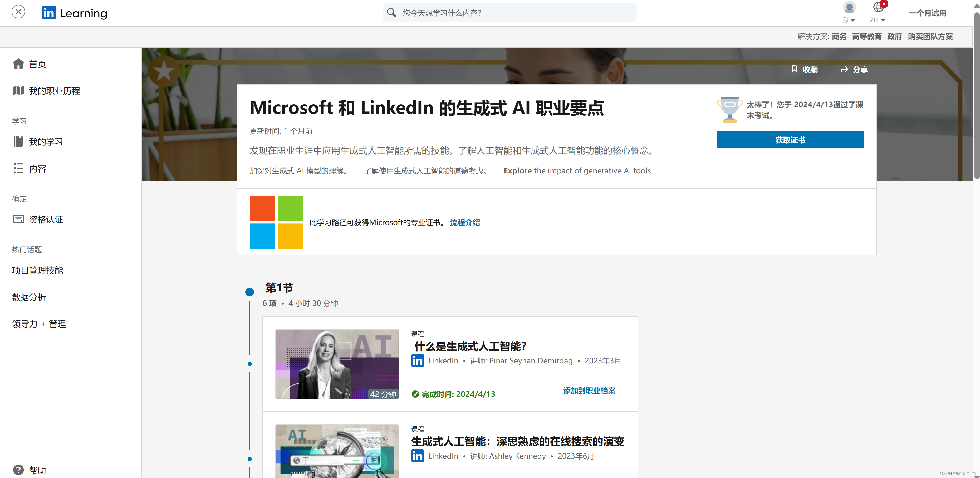This screenshot has width=980, height=478.
Task: Click the text 6 项 • 4 小时 30 分钟
Action: [300, 303]
